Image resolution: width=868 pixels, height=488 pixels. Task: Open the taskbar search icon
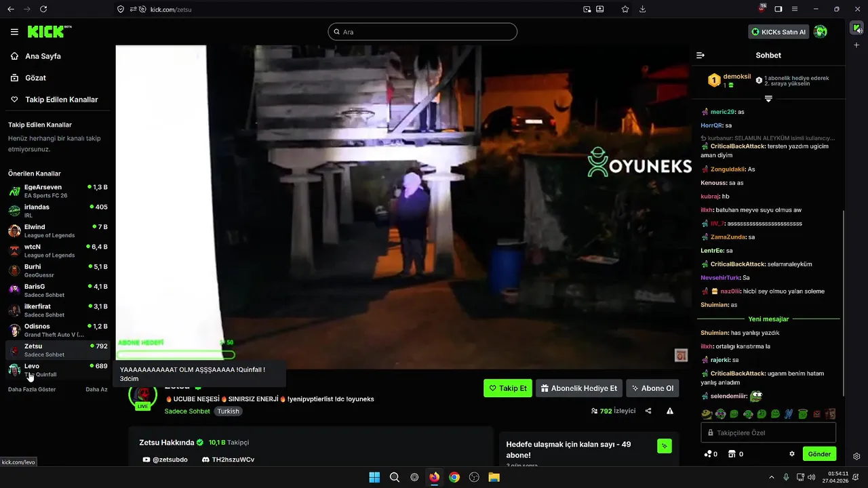[395, 477]
